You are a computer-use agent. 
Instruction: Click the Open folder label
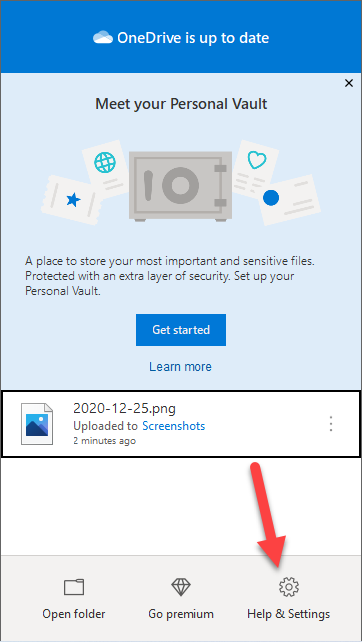(x=74, y=614)
